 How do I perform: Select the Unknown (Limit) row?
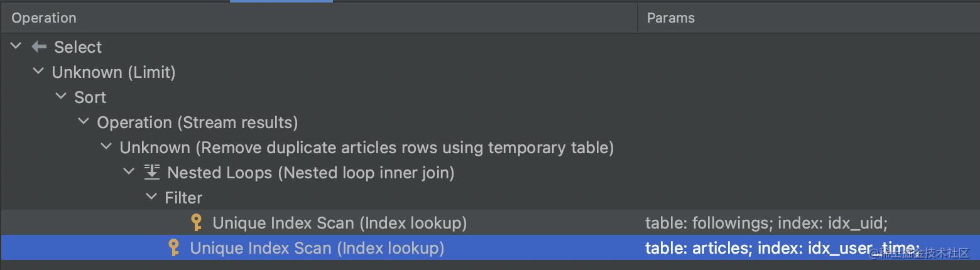point(490,72)
